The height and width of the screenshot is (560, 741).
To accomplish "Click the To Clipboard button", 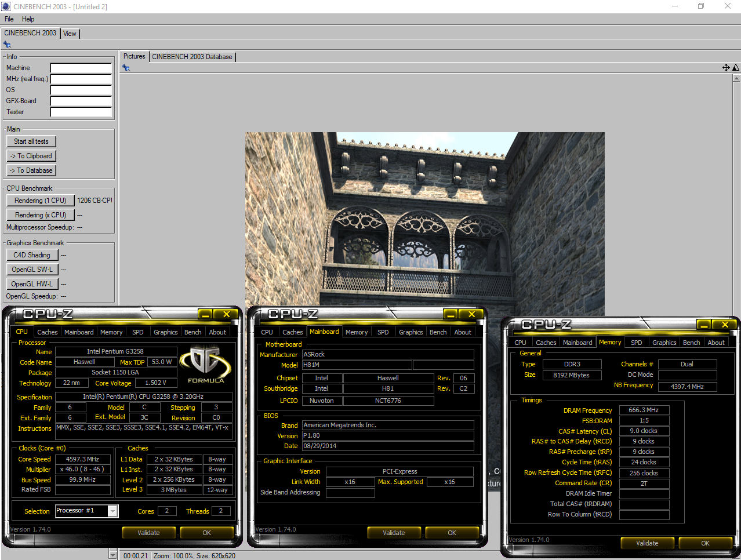I will click(31, 156).
